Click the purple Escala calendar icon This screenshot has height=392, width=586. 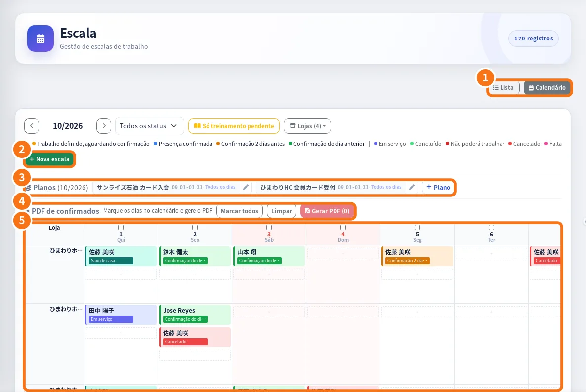point(41,39)
